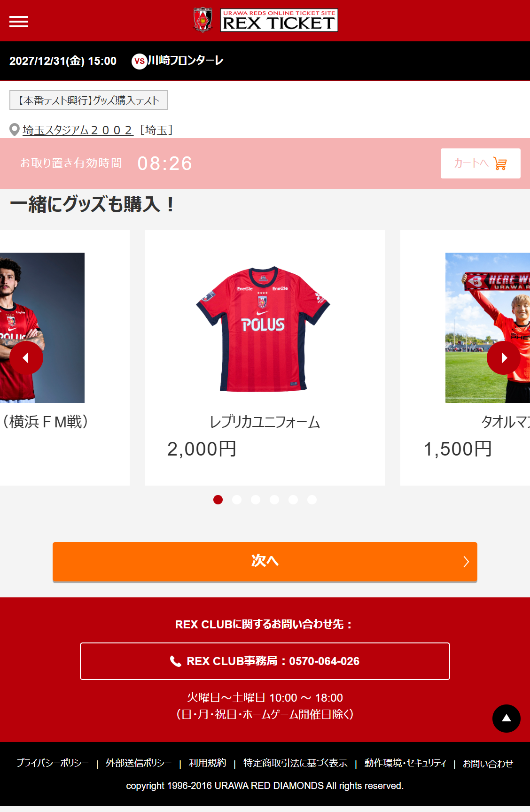The width and height of the screenshot is (530, 812).
Task: Select the last carousel dot
Action: pos(312,500)
